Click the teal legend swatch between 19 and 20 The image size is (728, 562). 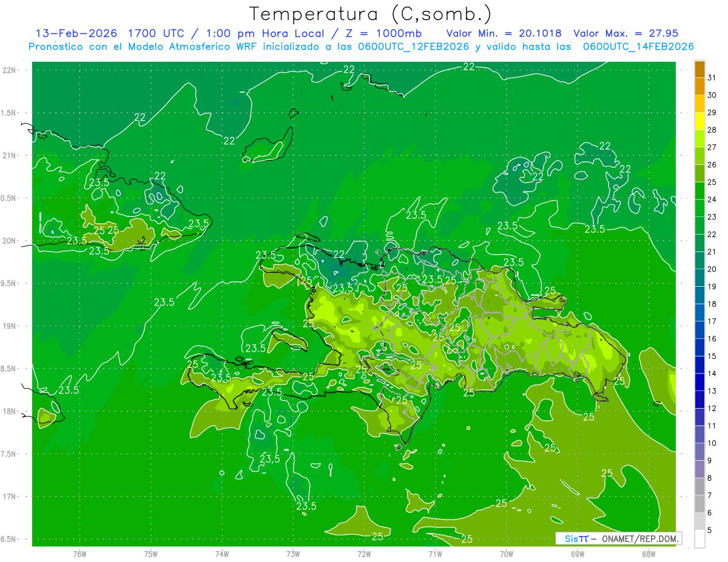click(699, 278)
